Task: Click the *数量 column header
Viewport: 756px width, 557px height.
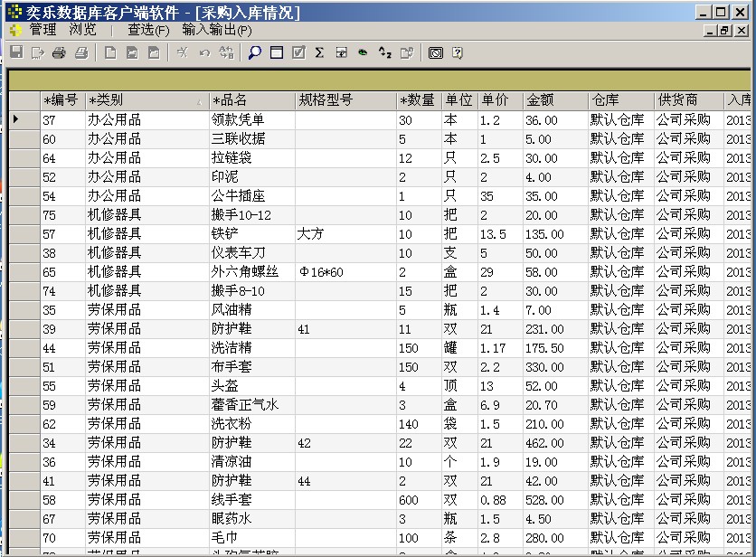Action: point(418,100)
